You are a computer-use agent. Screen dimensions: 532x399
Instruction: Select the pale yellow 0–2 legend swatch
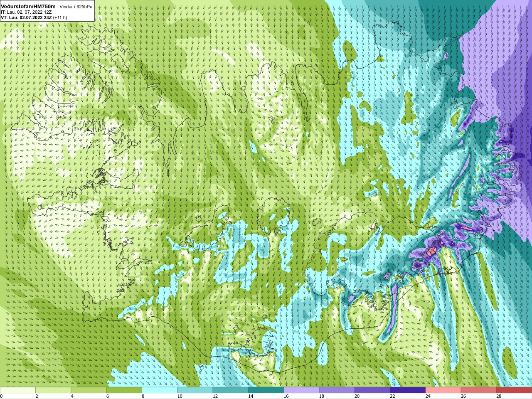(x=18, y=390)
